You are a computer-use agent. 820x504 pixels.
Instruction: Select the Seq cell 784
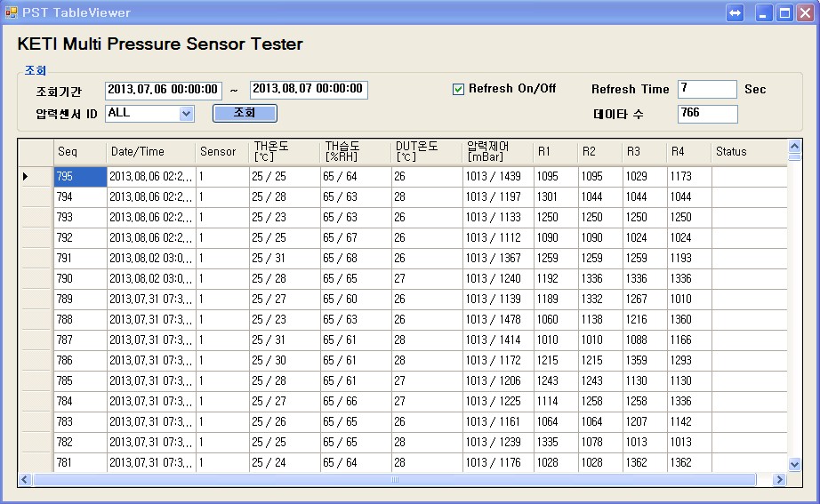(80, 401)
